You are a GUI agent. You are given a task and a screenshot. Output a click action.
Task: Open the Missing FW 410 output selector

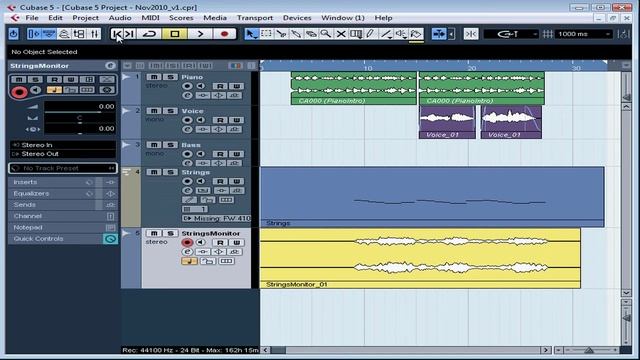click(x=216, y=218)
